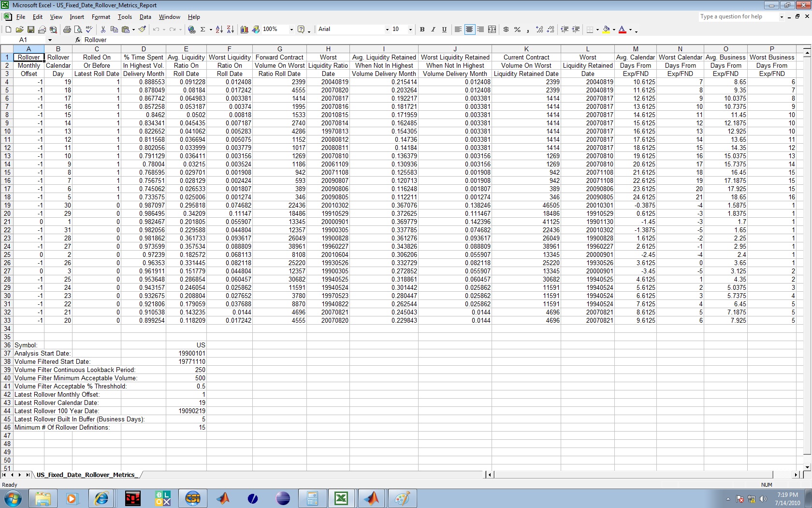The width and height of the screenshot is (812, 508).
Task: Click the Save icon in the toolbar
Action: (x=30, y=30)
